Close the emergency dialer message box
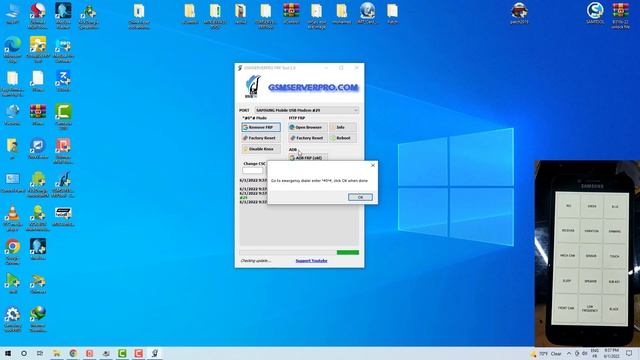Screen dimensions: 640x360 (373, 165)
